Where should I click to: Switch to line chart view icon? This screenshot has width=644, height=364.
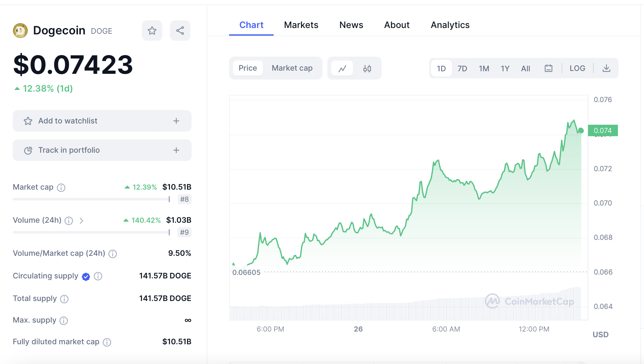(x=342, y=68)
